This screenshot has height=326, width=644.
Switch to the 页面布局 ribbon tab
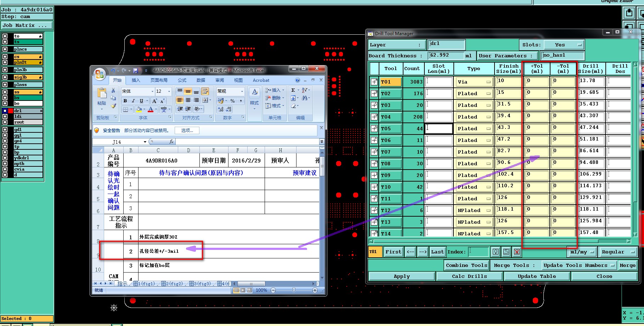pyautogui.click(x=159, y=80)
